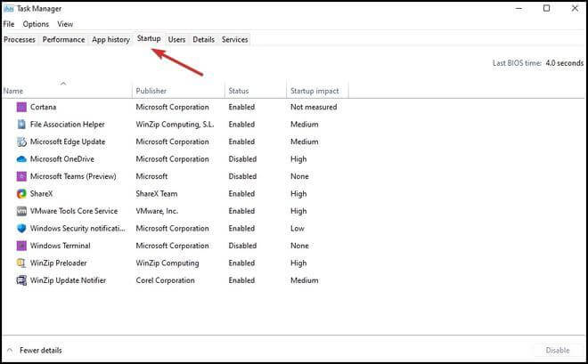588x364 pixels.
Task: Click the Low impact of Windows Security
Action: click(298, 229)
